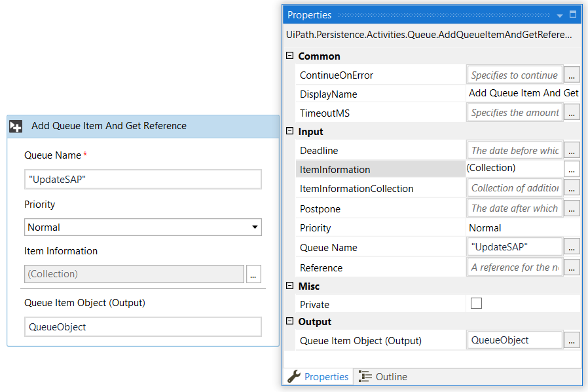Select the Properties tab at bottom

coord(319,377)
